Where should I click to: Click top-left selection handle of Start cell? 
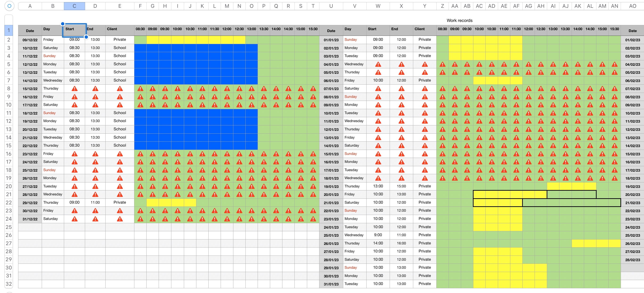tap(63, 24)
